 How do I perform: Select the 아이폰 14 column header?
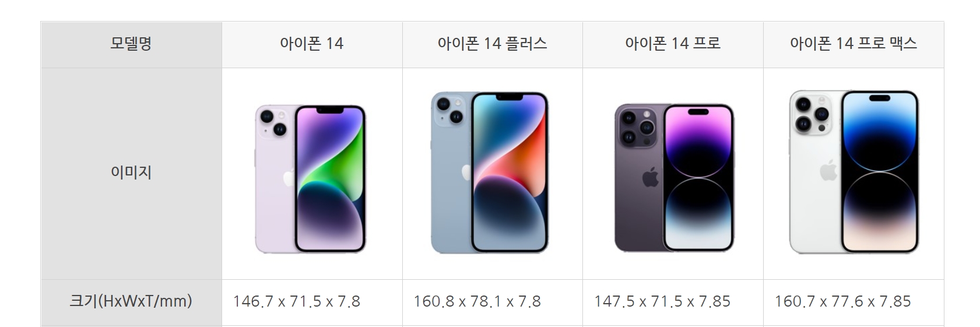coord(312,44)
